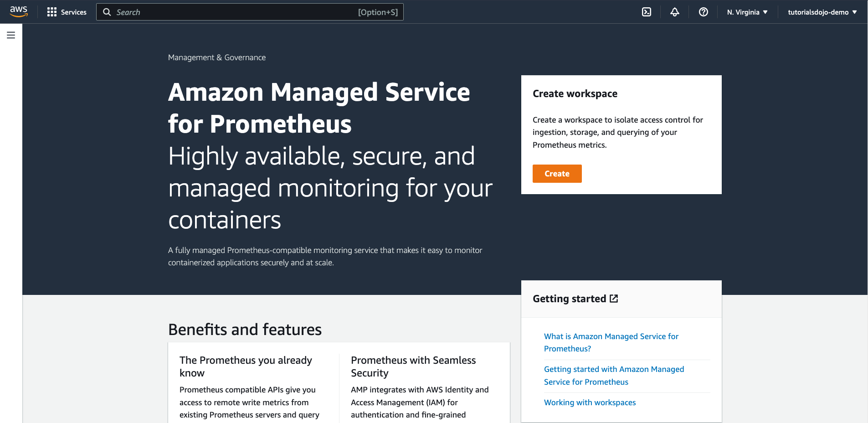Viewport: 868px width, 423px height.
Task: Click the Management & Governance breadcrumb text
Action: coord(217,57)
